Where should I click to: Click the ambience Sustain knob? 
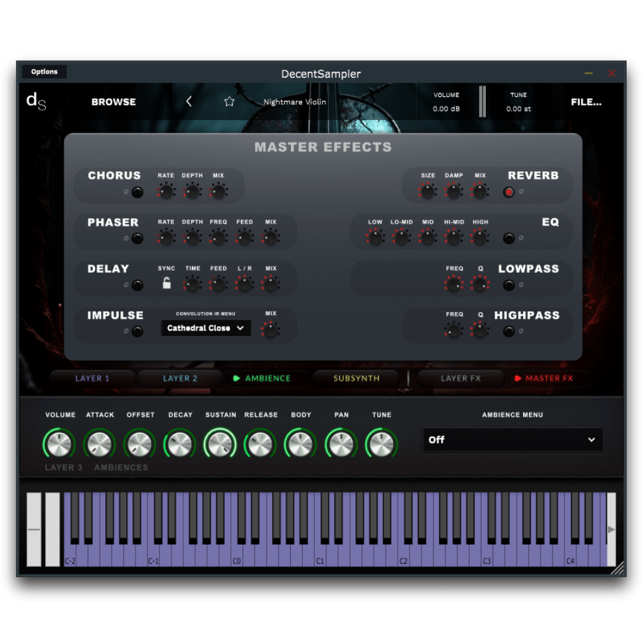(x=220, y=443)
